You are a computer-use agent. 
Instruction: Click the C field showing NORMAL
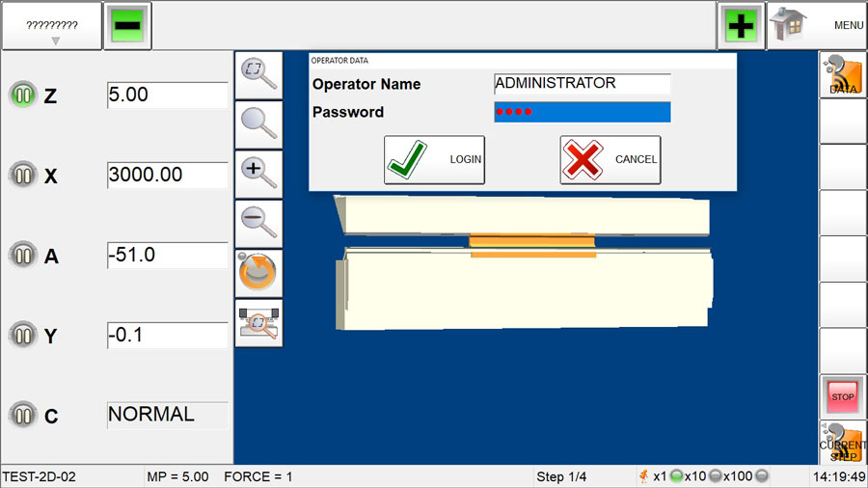pyautogui.click(x=167, y=415)
